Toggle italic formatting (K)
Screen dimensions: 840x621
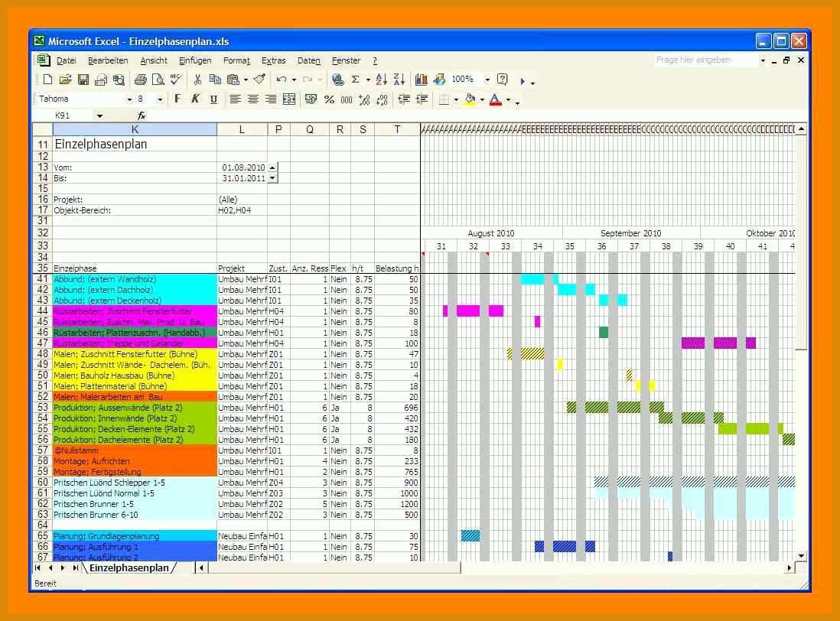tap(195, 99)
